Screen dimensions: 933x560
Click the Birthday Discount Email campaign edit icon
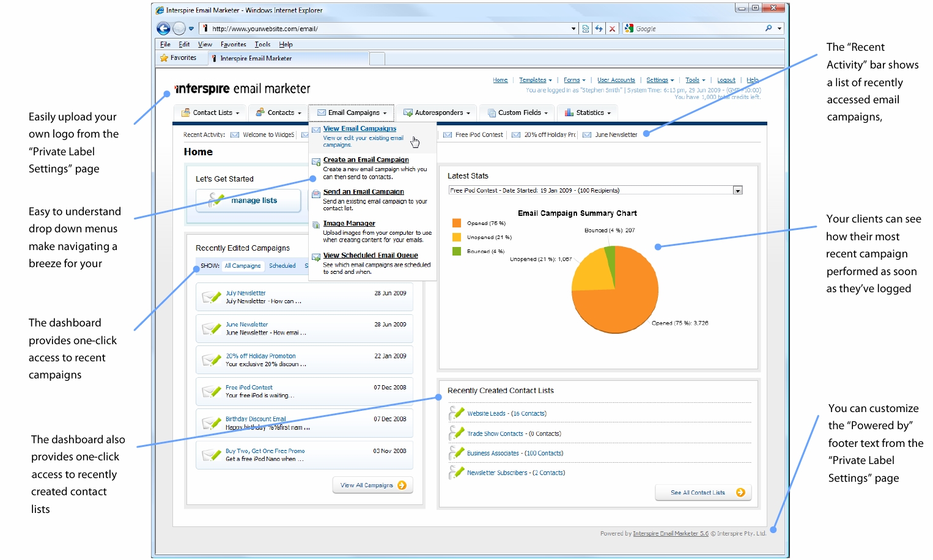(x=212, y=423)
